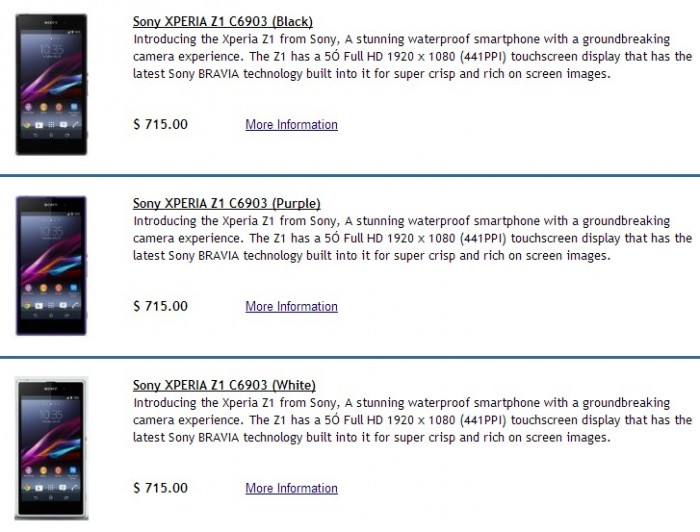Viewport: 700px width, 532px height.
Task: Click More Information for the Black model
Action: (x=291, y=125)
